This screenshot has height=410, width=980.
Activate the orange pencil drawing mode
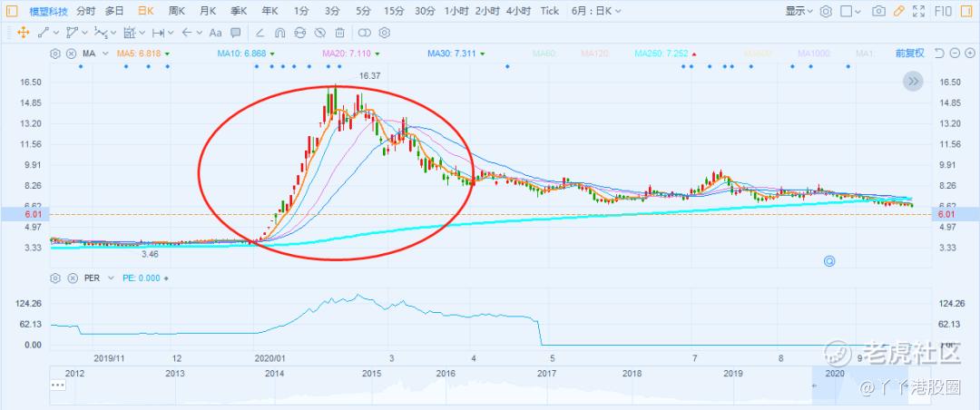[x=898, y=11]
